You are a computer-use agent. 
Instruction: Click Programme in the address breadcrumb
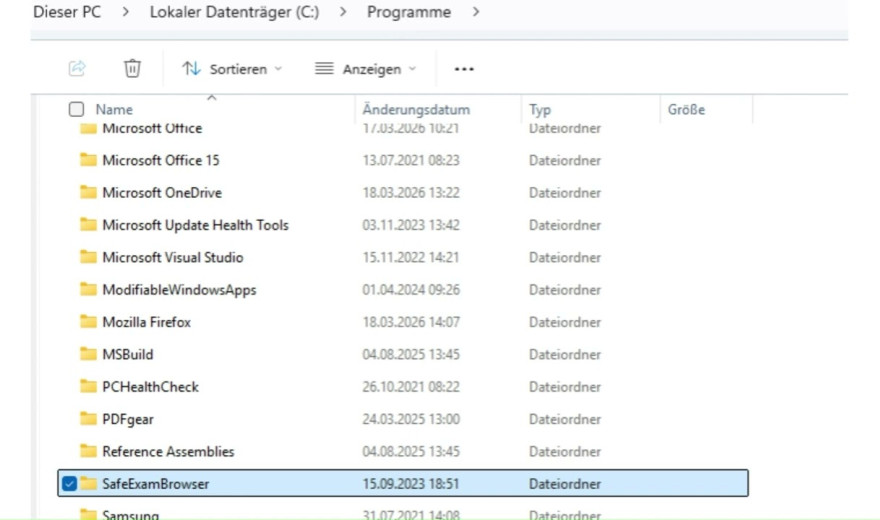(x=409, y=12)
